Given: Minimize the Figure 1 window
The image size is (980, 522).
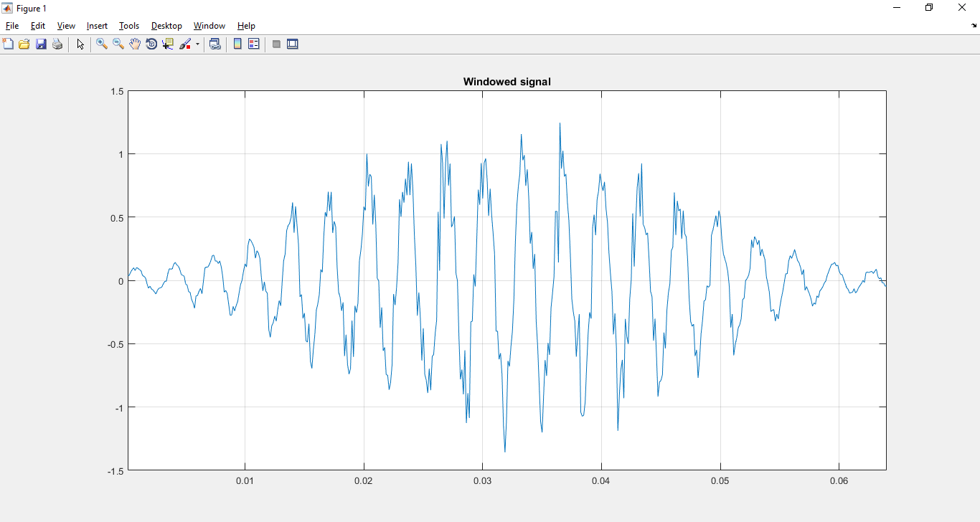Looking at the screenshot, I should [897, 8].
